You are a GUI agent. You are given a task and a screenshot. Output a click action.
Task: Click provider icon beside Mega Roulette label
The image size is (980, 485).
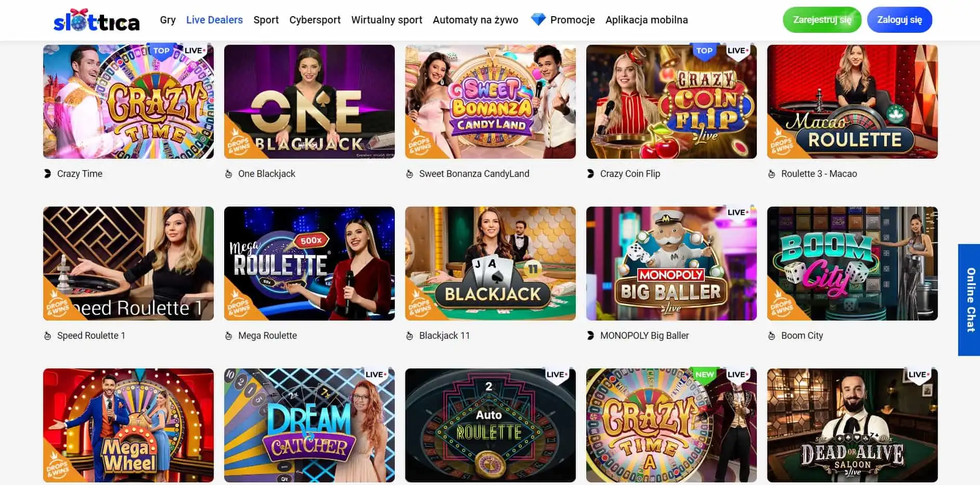(228, 336)
